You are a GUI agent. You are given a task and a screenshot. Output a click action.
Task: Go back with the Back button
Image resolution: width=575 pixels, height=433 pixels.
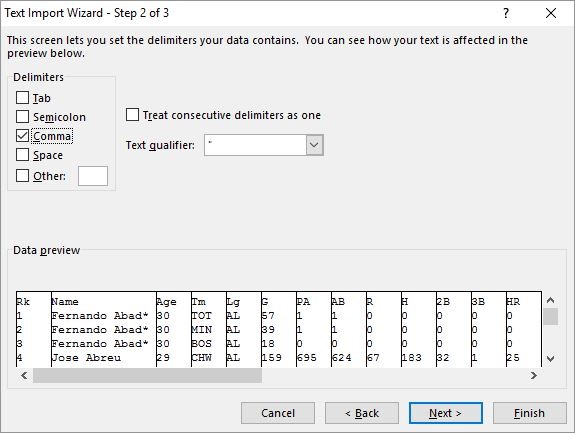pyautogui.click(x=362, y=413)
